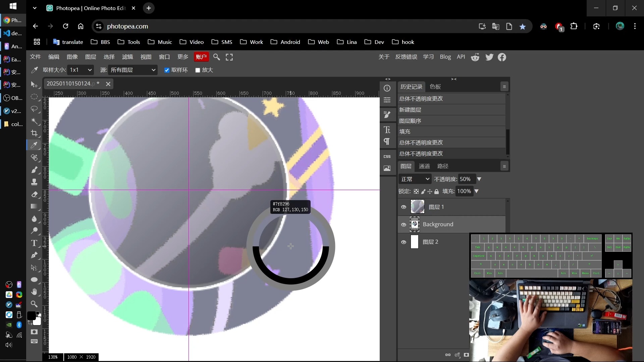Image resolution: width=644 pixels, height=362 pixels.
Task: Enable 放大 checkbox
Action: [x=198, y=70]
